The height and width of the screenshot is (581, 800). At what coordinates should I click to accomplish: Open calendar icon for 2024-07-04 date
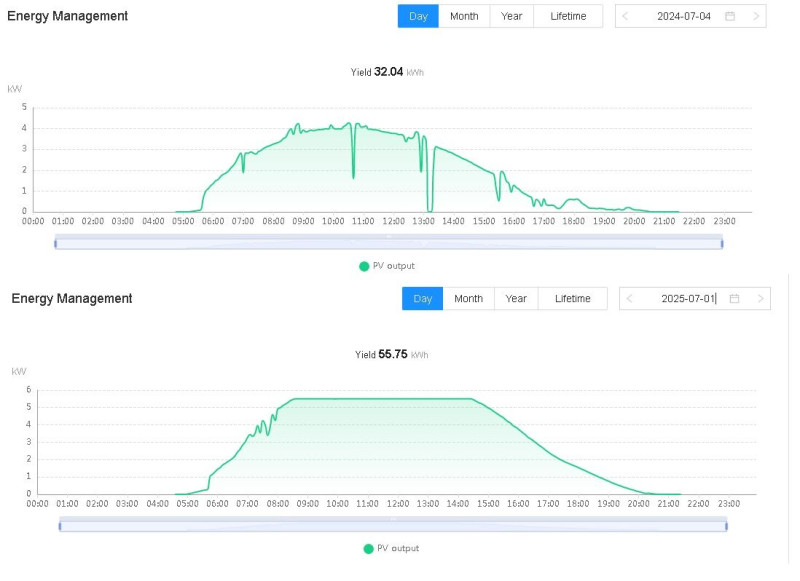(730, 16)
